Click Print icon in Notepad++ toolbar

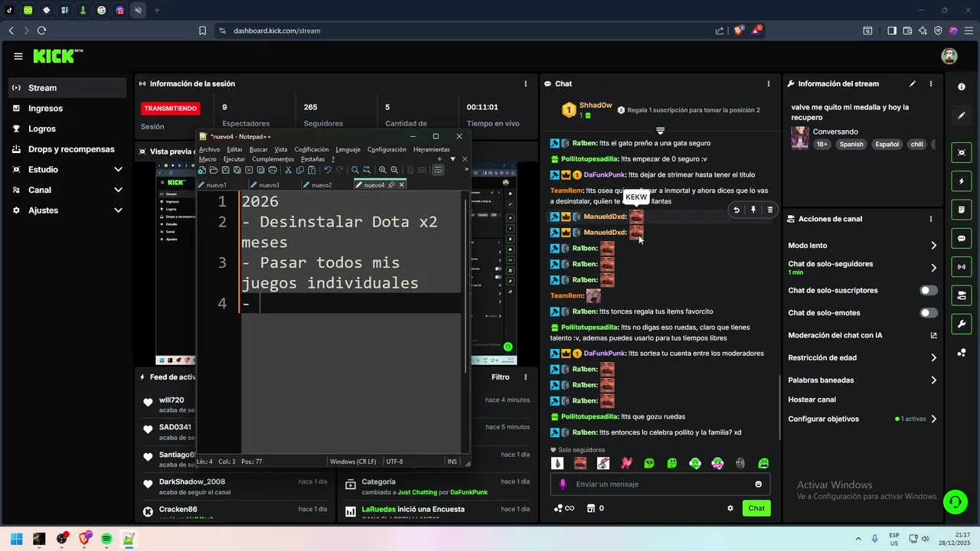pos(272,170)
